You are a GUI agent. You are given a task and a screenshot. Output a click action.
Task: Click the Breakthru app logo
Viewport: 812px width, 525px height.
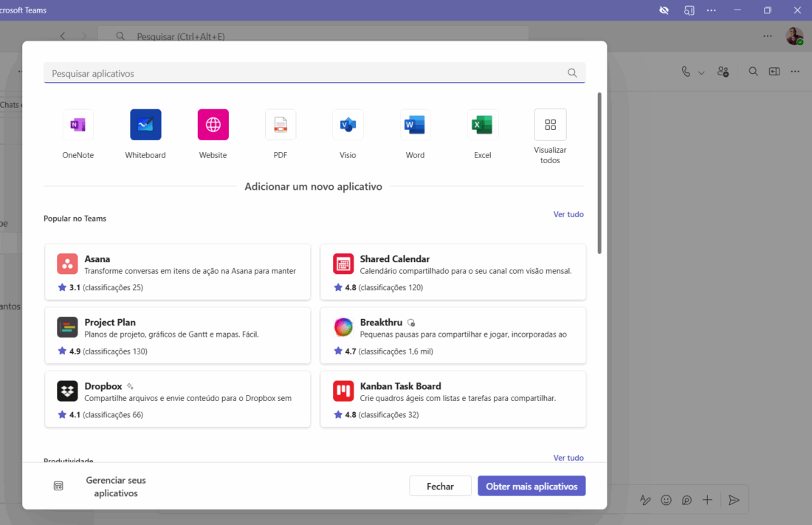(x=343, y=327)
